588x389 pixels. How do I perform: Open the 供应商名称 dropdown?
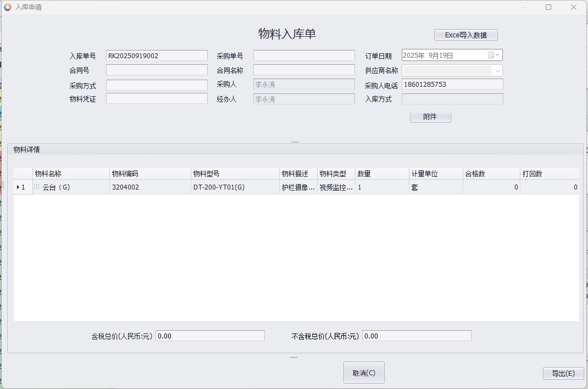(497, 70)
